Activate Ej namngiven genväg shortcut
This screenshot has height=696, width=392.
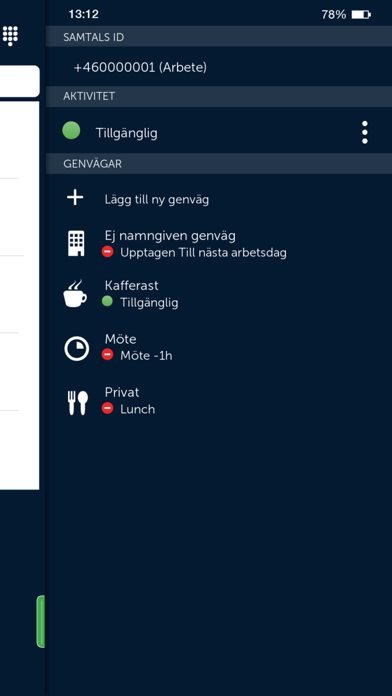tap(219, 244)
